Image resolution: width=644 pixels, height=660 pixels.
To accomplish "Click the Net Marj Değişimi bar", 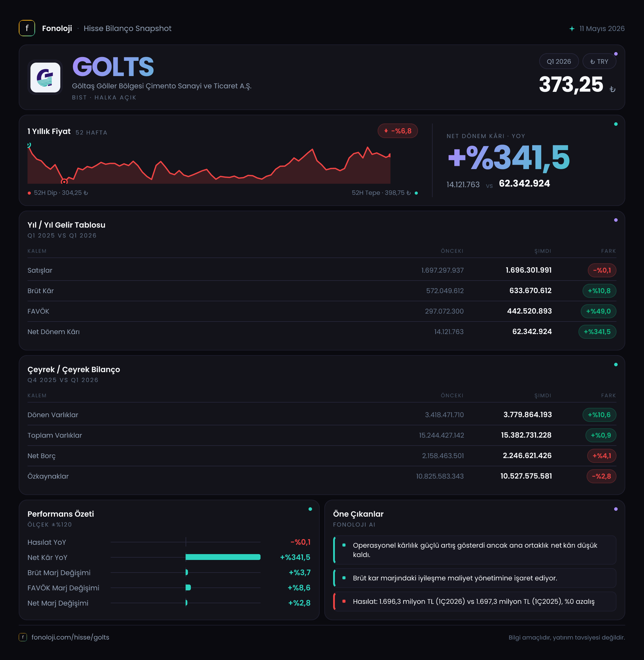I will click(186, 603).
